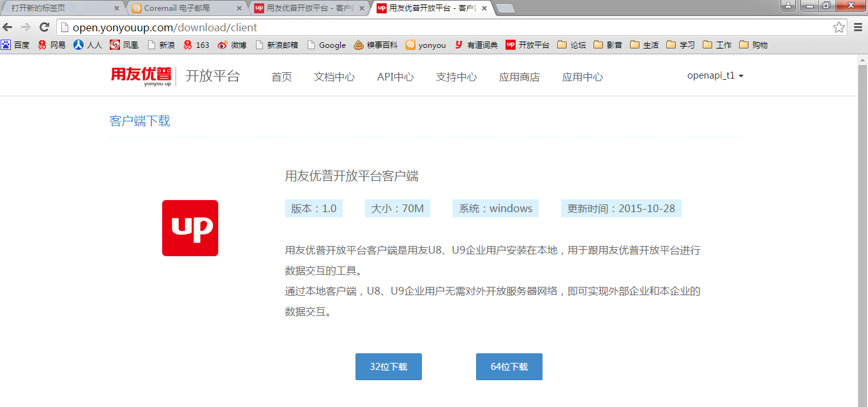Click the 用友优普 yonyou up site logo

[x=142, y=76]
